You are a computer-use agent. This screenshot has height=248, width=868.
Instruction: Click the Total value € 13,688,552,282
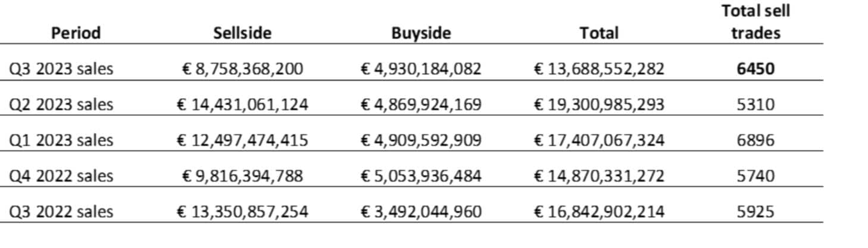(599, 69)
